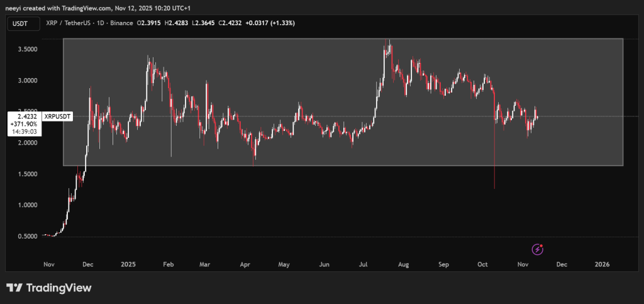Click the Apr label on time axis
The height and width of the screenshot is (304, 644).
tap(245, 265)
